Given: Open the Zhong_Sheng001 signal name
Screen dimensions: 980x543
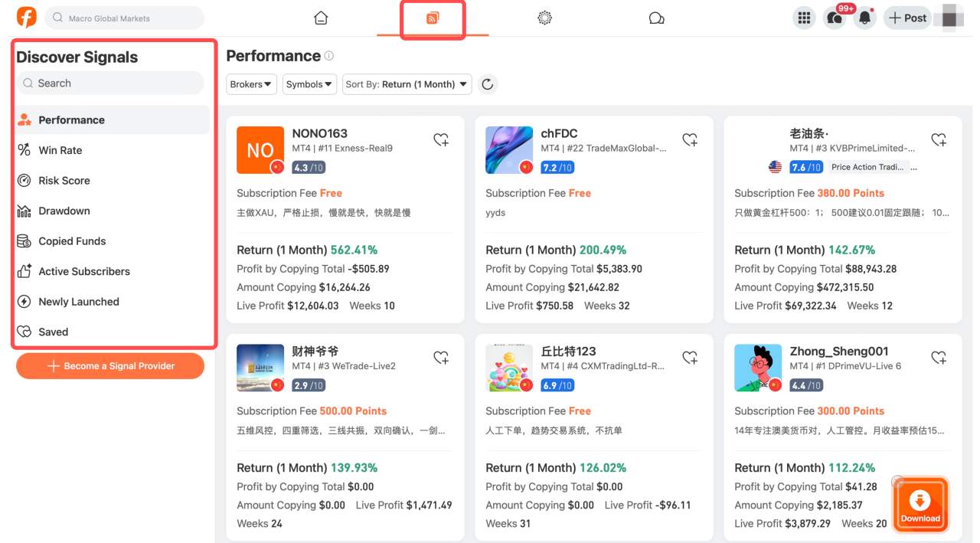Looking at the screenshot, I should (839, 352).
